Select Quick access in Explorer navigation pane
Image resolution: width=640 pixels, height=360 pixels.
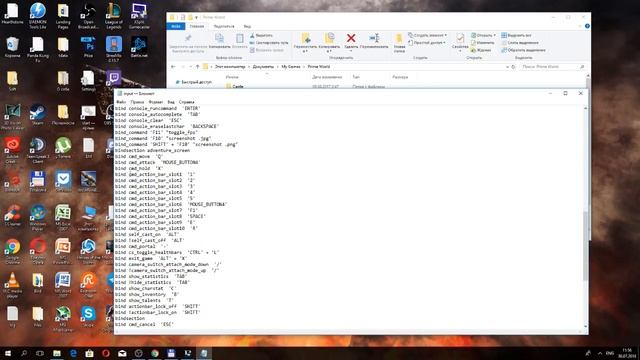(x=193, y=82)
